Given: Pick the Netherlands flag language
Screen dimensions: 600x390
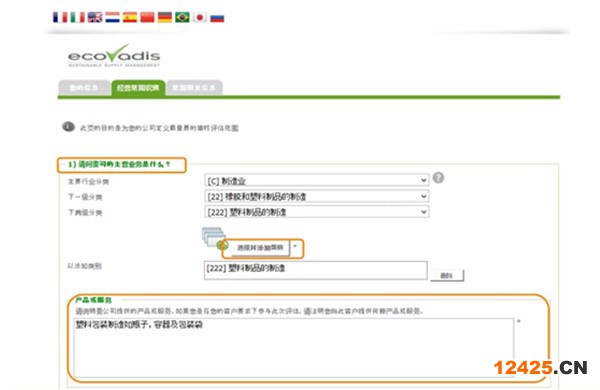Looking at the screenshot, I should point(112,17).
